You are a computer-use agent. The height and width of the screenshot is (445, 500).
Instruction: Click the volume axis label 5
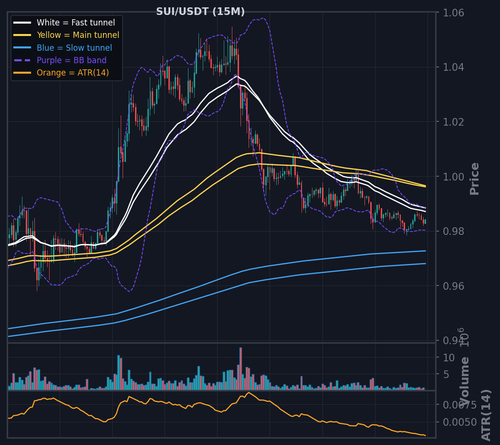(x=446, y=374)
